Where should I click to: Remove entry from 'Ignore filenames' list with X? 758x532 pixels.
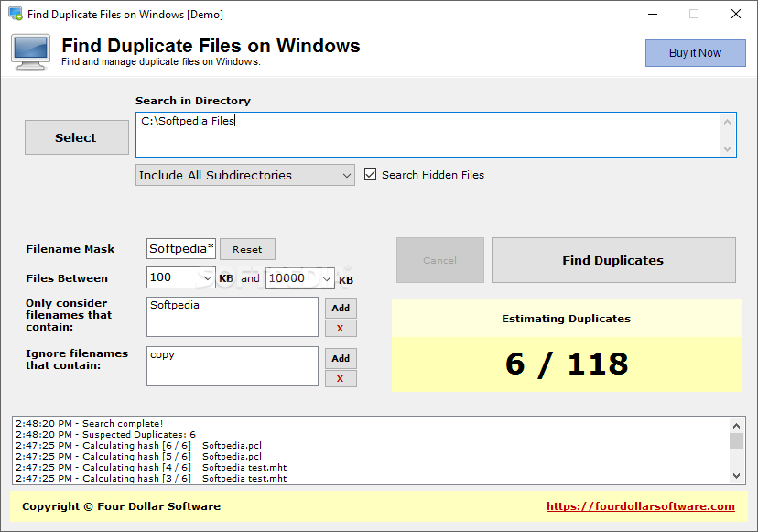341,379
